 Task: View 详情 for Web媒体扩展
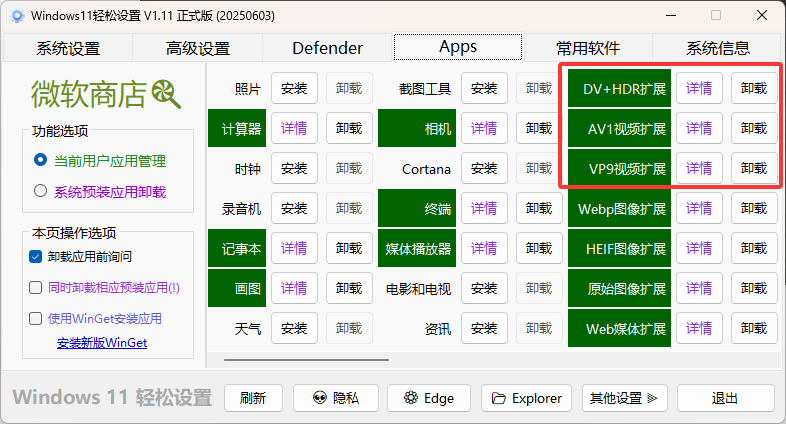point(699,328)
